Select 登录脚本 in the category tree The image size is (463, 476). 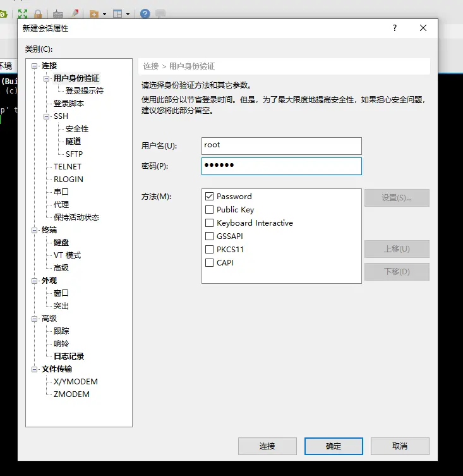click(x=69, y=104)
